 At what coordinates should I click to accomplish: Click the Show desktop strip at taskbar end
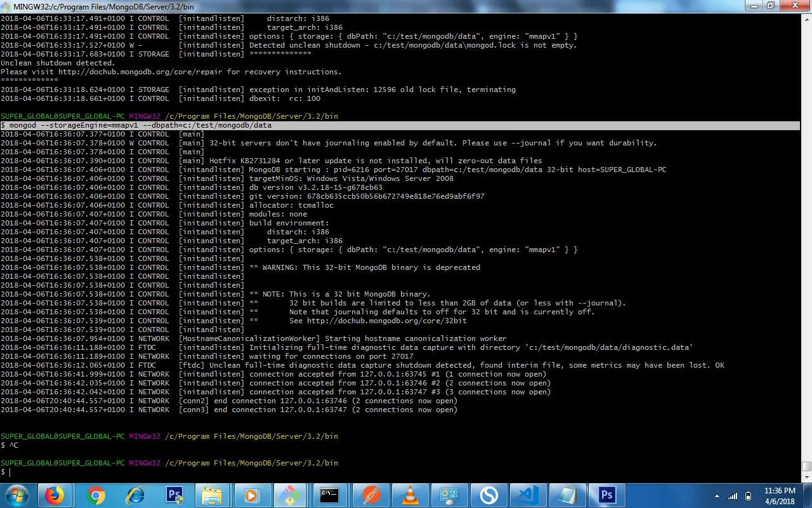(807, 496)
